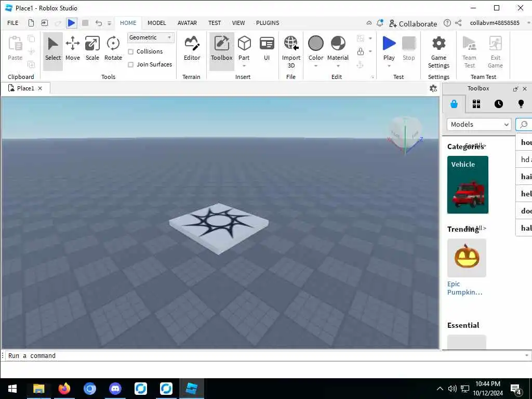Click the New file icon in quick access bar
Viewport: 532px width, 399px height.
pyautogui.click(x=31, y=23)
